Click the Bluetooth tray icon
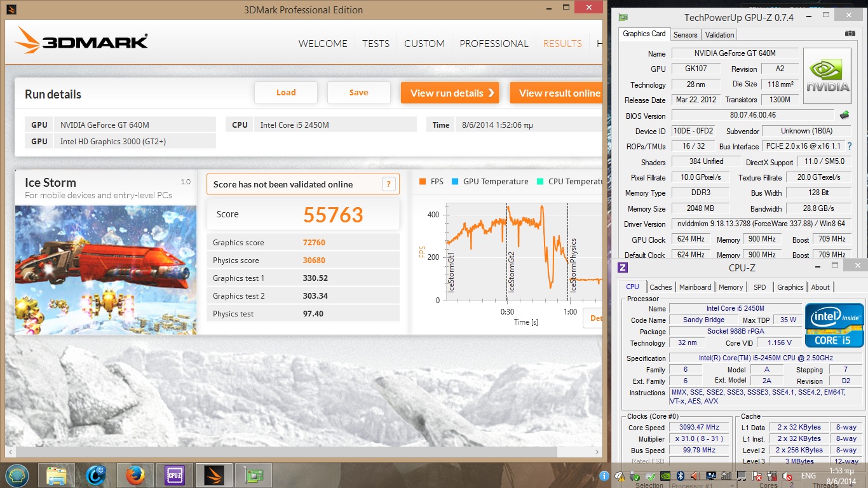Viewport: 868px width, 488px height. point(680,475)
